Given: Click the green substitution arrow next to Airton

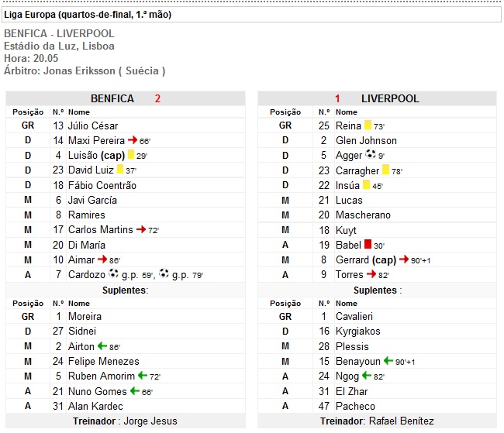Looking at the screenshot, I should tap(102, 346).
